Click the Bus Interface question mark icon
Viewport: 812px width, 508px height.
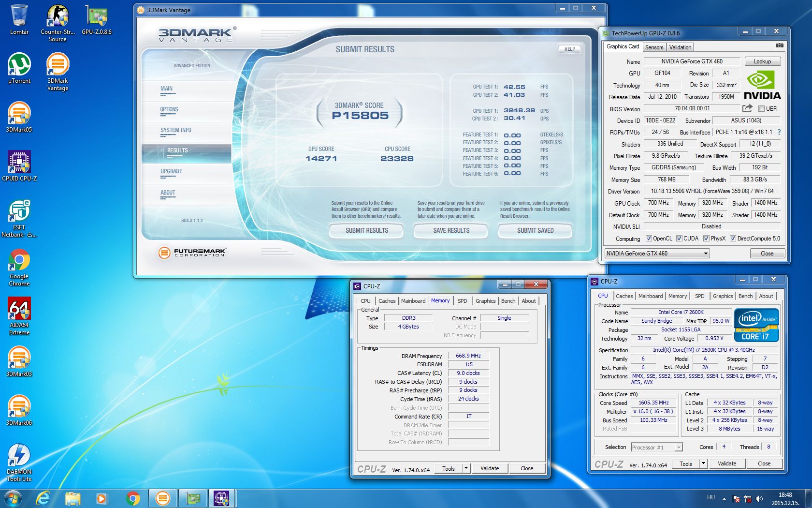779,132
